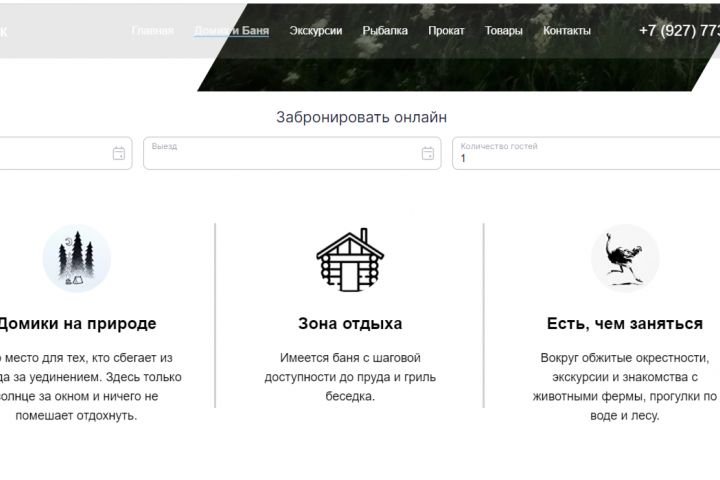Screen dimensions: 720x480
Task: Click the log cabin icon
Action: [350, 260]
